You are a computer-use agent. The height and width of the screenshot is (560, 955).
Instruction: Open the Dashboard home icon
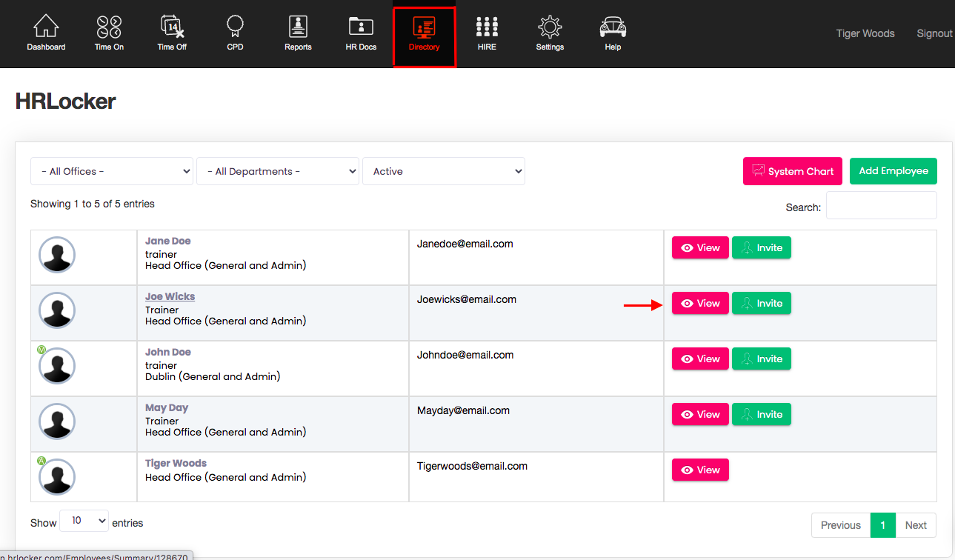pyautogui.click(x=46, y=28)
